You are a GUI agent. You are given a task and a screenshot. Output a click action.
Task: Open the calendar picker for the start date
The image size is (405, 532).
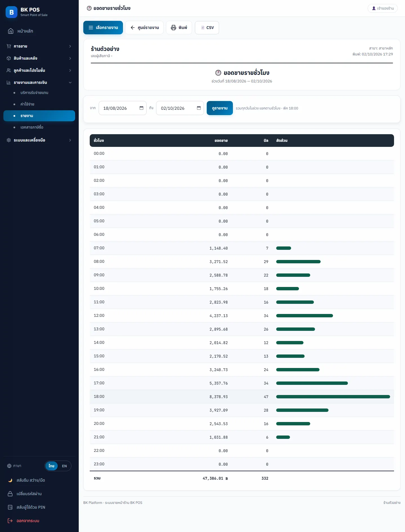[x=141, y=108]
